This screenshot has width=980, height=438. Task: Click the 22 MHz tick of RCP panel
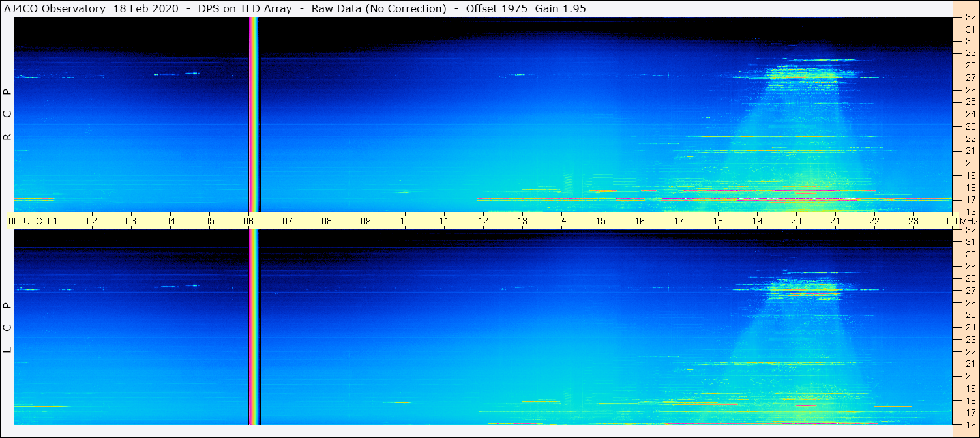tap(970, 139)
